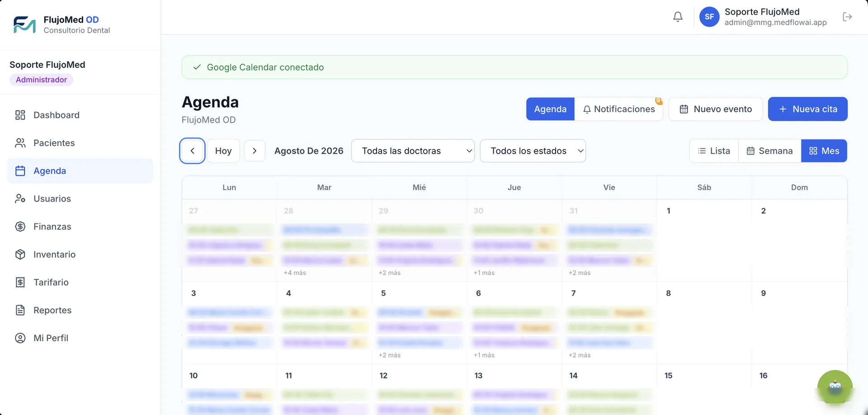Select the Mes view
Image resolution: width=868 pixels, height=415 pixels.
(824, 151)
